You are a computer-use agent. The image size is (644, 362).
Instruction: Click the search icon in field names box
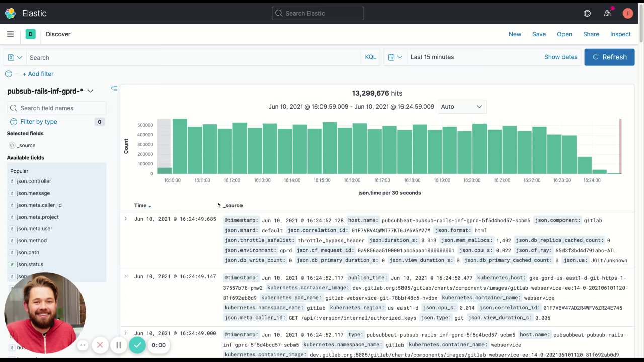point(14,108)
